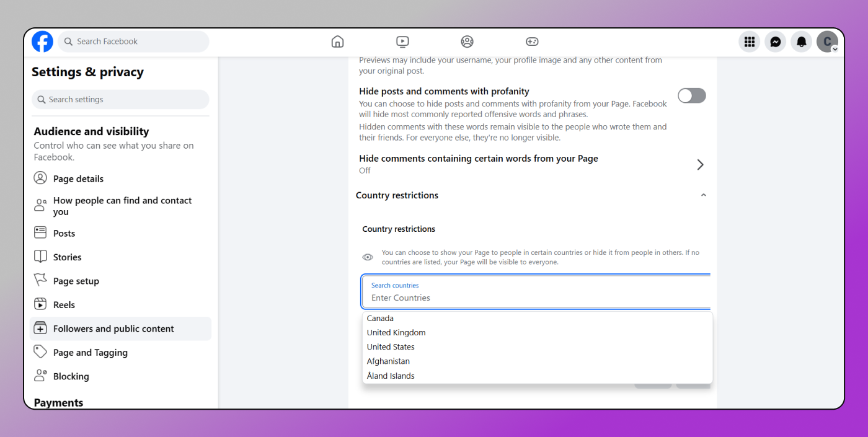Open the Video tab icon
The height and width of the screenshot is (437, 868).
(x=402, y=42)
